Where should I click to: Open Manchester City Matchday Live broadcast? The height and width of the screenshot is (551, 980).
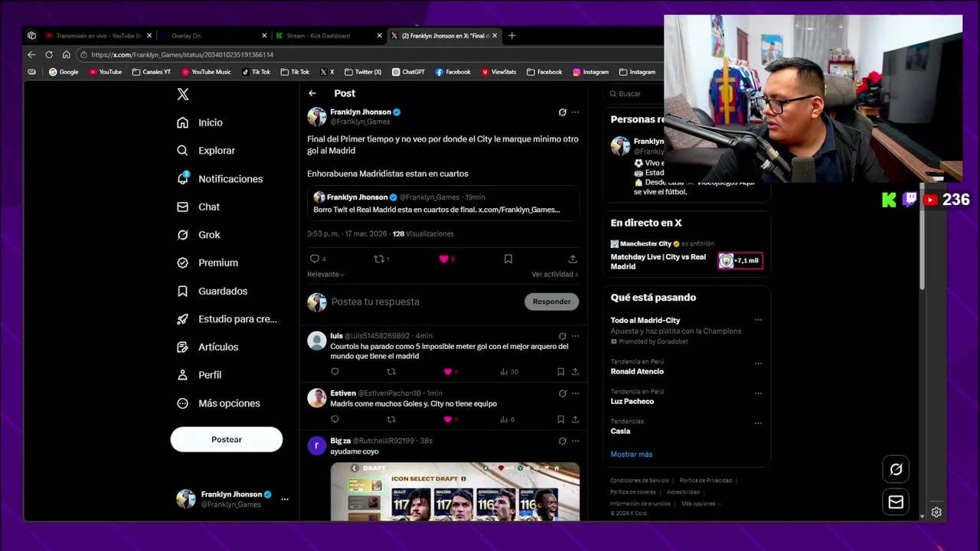pyautogui.click(x=686, y=256)
